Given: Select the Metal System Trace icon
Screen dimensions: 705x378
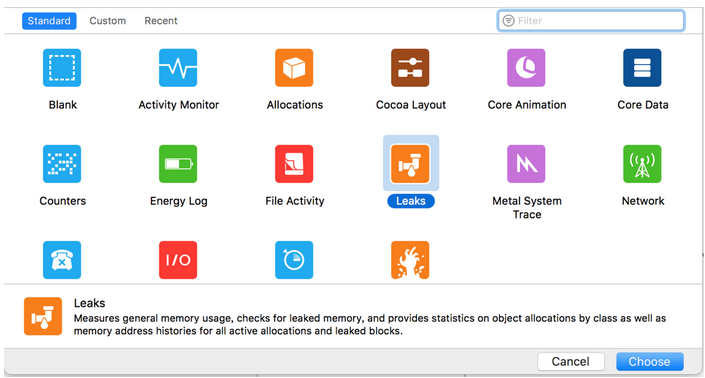Looking at the screenshot, I should 526,164.
